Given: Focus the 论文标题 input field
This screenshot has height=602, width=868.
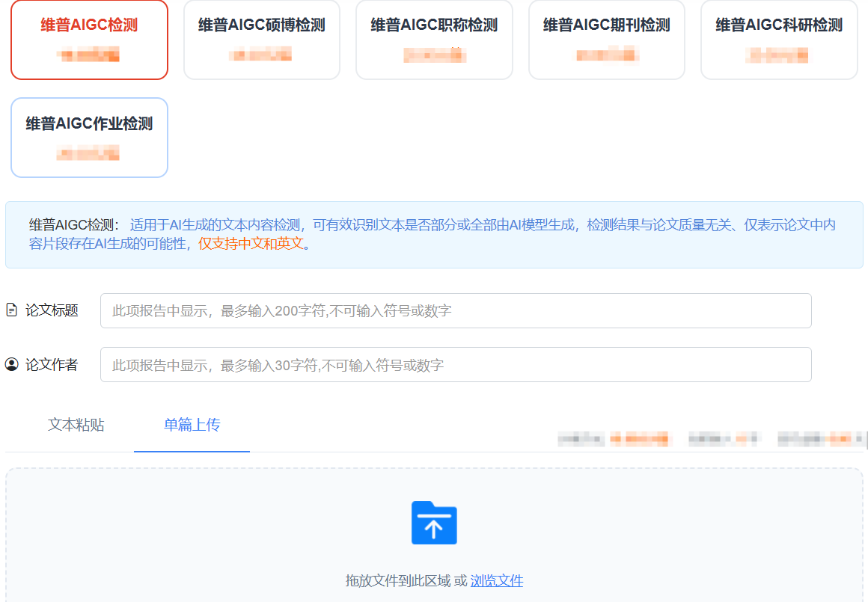Looking at the screenshot, I should click(456, 310).
